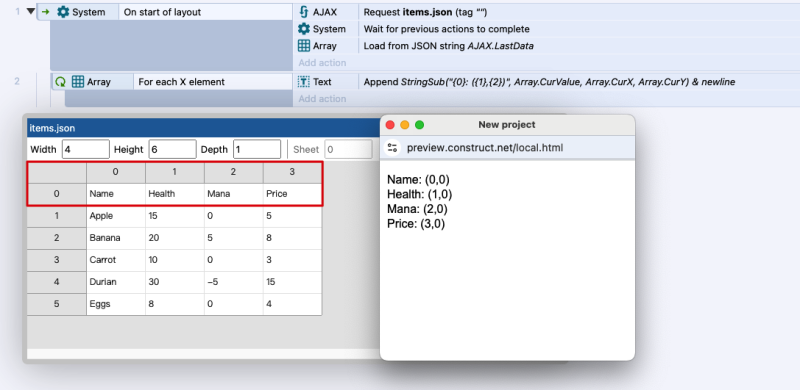This screenshot has width=800, height=390.
Task: Click the Eggs cell
Action: coord(116,304)
